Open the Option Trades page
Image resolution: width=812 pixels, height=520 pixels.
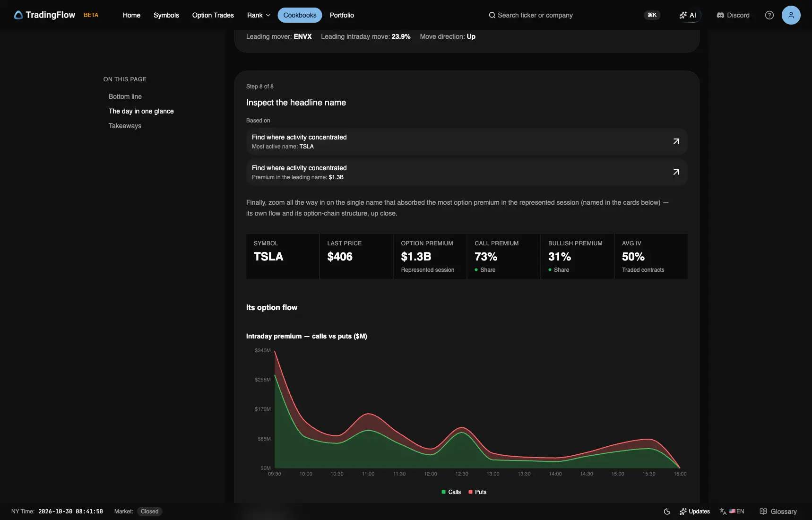tap(213, 15)
